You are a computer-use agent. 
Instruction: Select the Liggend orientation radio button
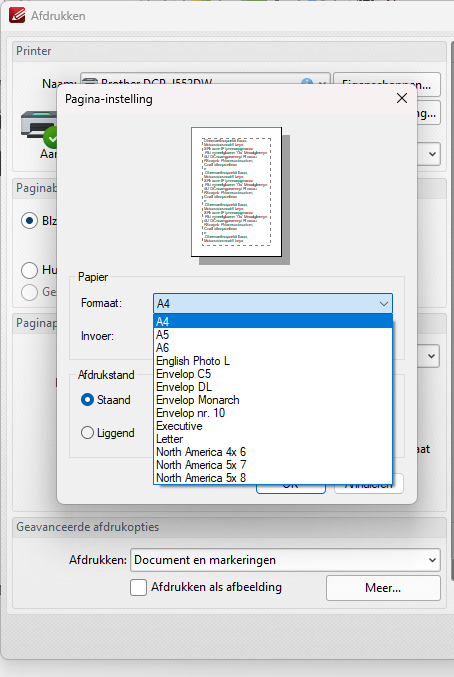point(87,433)
